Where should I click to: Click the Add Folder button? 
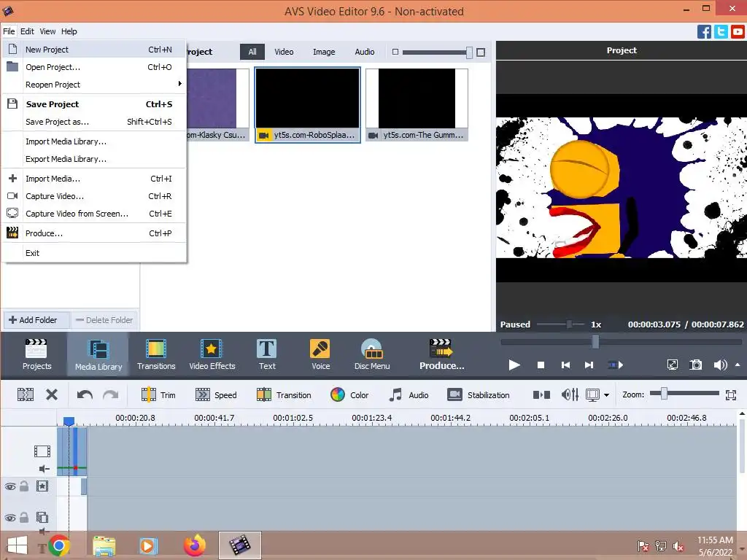[x=36, y=320]
